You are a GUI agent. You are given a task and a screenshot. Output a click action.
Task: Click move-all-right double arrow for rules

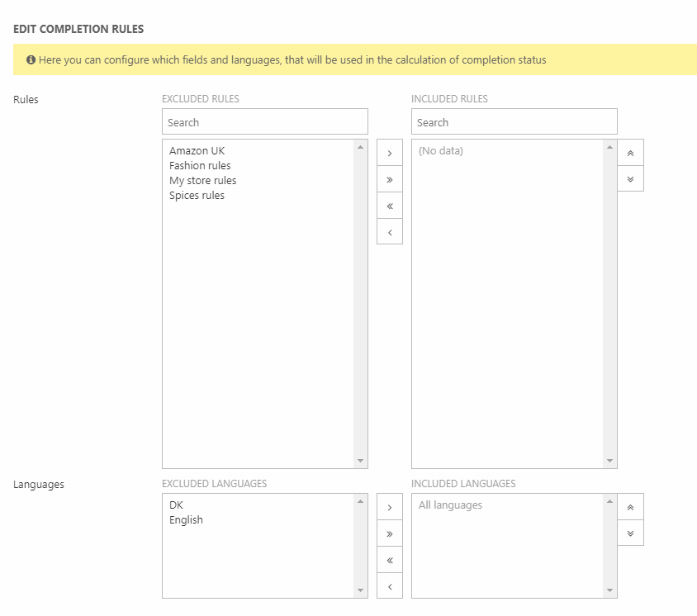coord(389,179)
